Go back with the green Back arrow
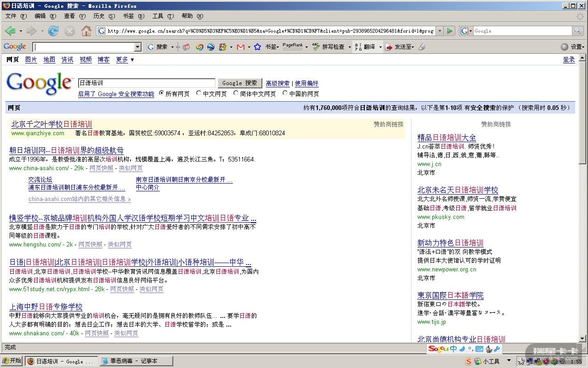Viewport: 588px width, 368px height. pyautogui.click(x=10, y=31)
